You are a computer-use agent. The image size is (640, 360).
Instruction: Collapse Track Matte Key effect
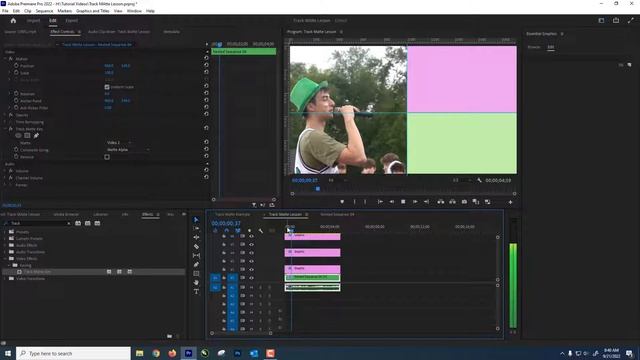tap(5, 129)
